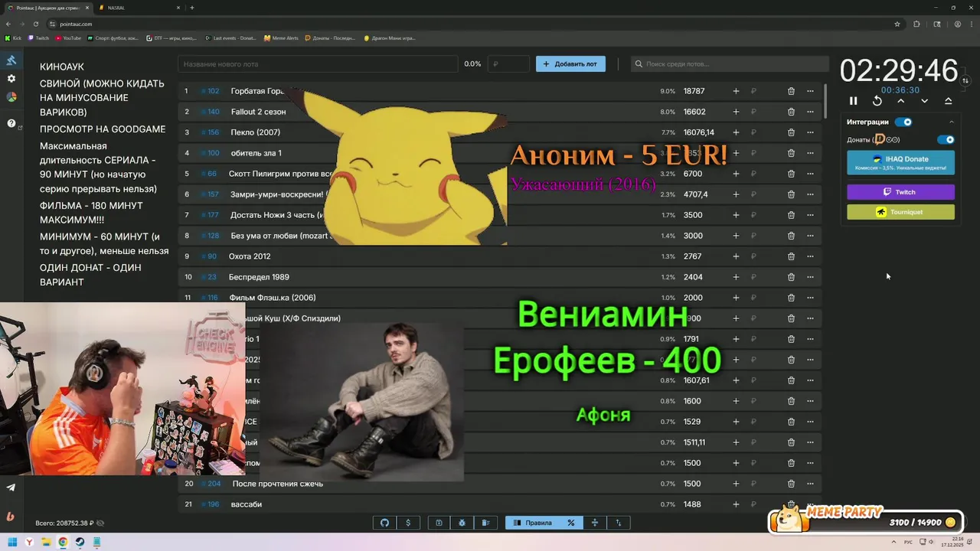Add amount to Охота 2012 lot

point(736,256)
